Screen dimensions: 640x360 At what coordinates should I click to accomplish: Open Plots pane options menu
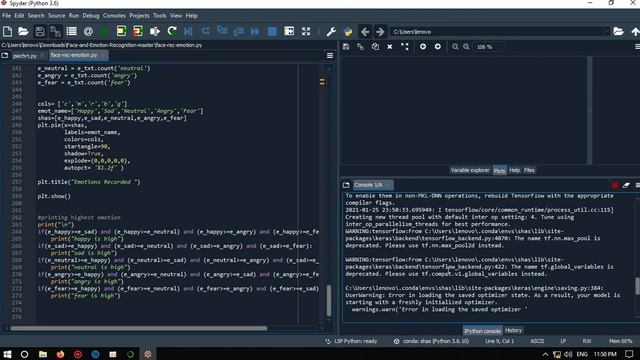[637, 47]
